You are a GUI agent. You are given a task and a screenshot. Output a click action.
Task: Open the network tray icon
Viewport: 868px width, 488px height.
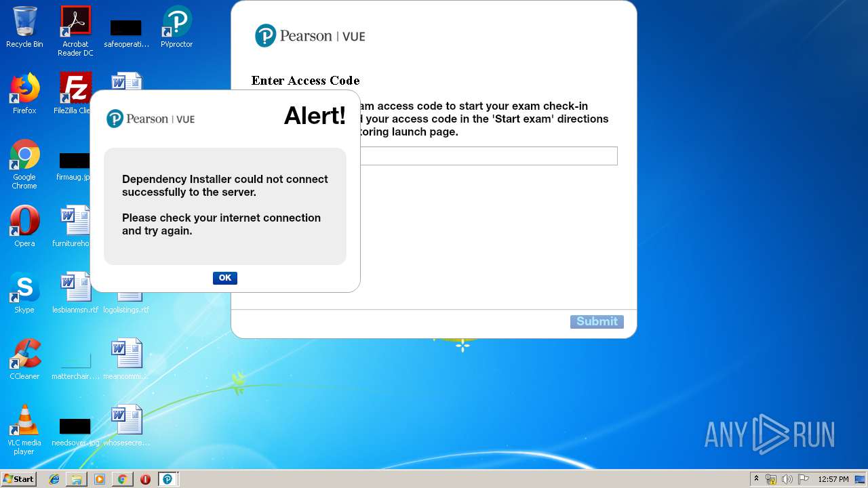click(x=771, y=479)
